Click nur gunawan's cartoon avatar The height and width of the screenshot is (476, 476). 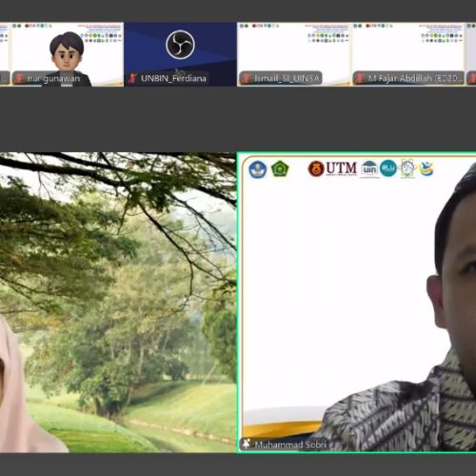68,59
